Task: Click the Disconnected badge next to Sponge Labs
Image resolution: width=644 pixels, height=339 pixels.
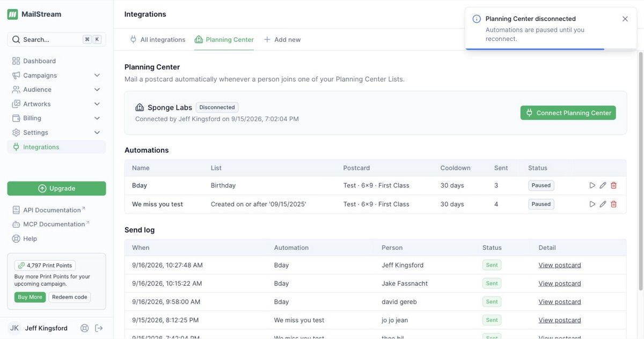Action: coord(217,107)
